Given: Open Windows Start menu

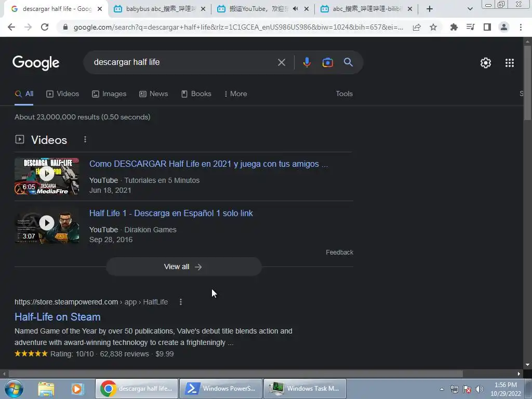Looking at the screenshot, I should click(14, 389).
